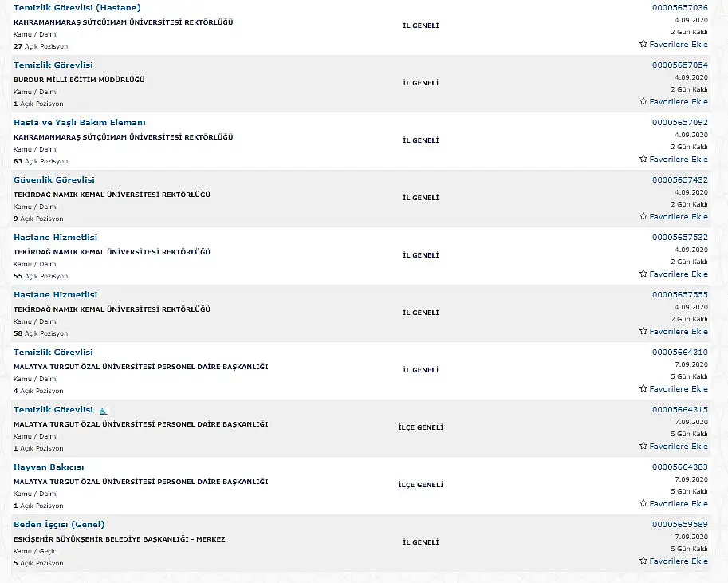Click the listing number 00005657432
This screenshot has height=583, width=728.
pyautogui.click(x=679, y=179)
